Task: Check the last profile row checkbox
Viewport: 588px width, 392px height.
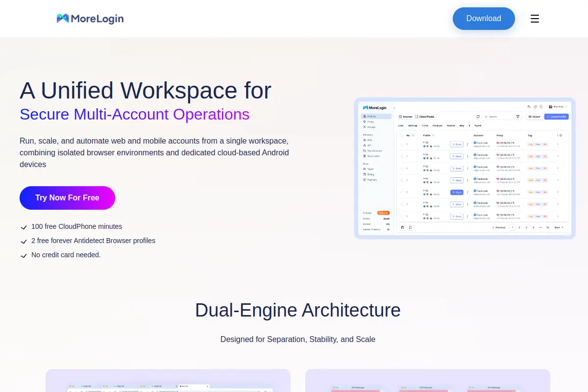Action: pyautogui.click(x=402, y=216)
